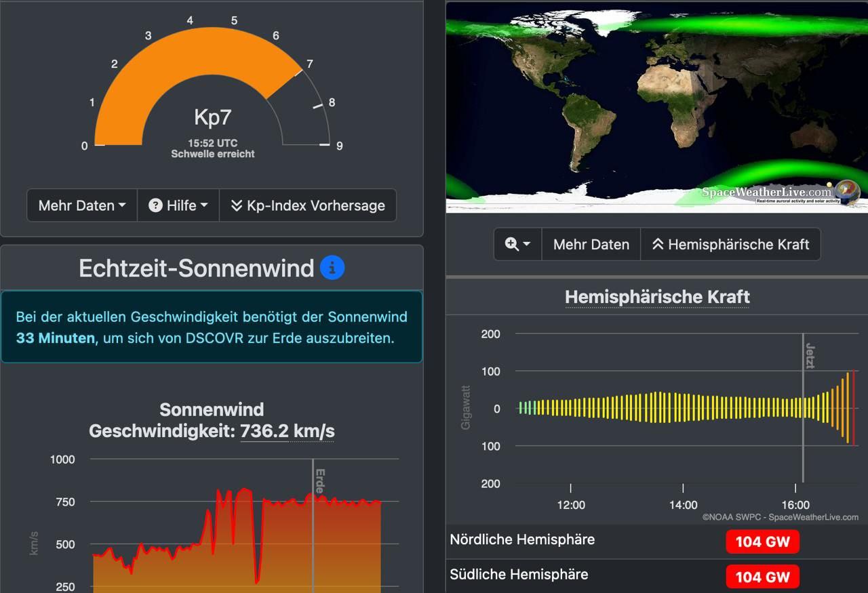Screen dimensions: 868x593
Task: Click the double chevron icon on Kp-Index Vorhersage
Action: [x=236, y=205]
